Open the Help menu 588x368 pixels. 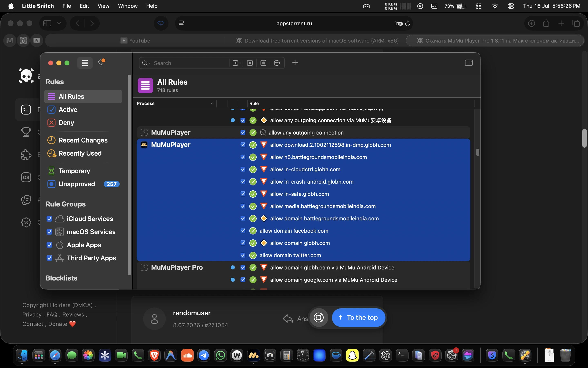point(152,6)
